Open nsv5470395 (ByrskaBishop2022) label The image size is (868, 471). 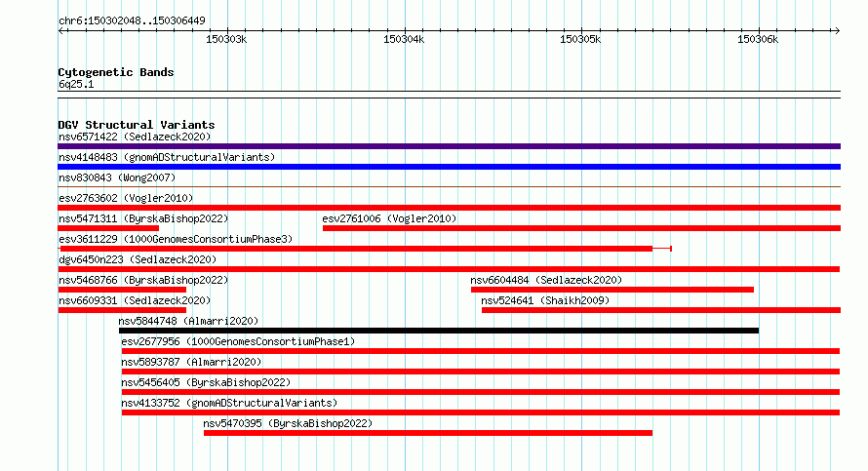click(x=288, y=423)
